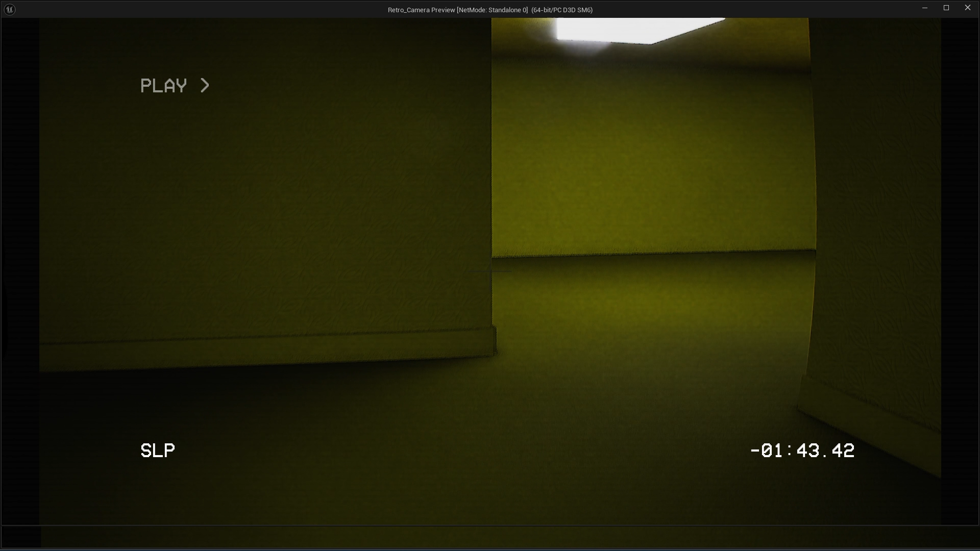Click the crosshair at screen center

pos(491,271)
